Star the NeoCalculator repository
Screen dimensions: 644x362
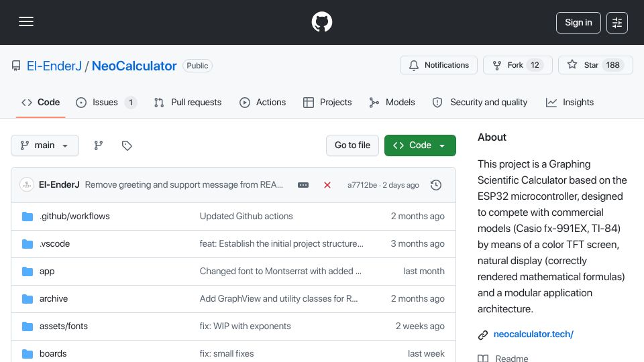(596, 65)
